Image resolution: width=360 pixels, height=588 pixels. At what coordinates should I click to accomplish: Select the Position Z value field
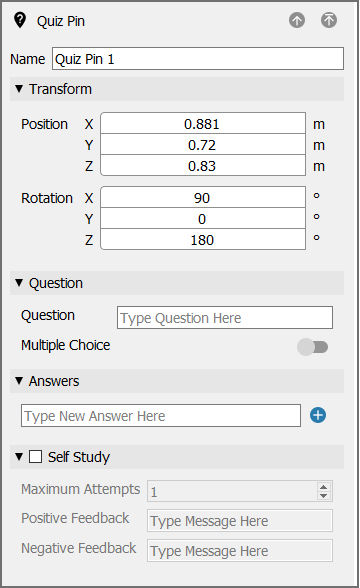tap(203, 165)
